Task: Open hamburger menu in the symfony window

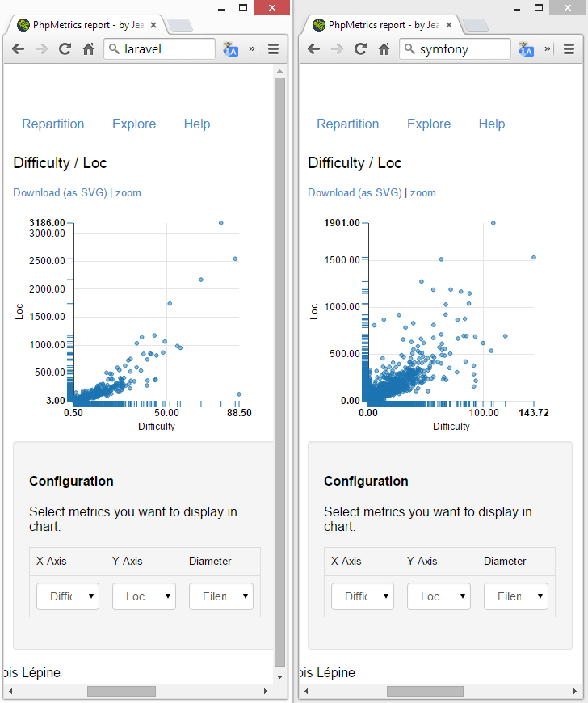Action: tap(568, 49)
